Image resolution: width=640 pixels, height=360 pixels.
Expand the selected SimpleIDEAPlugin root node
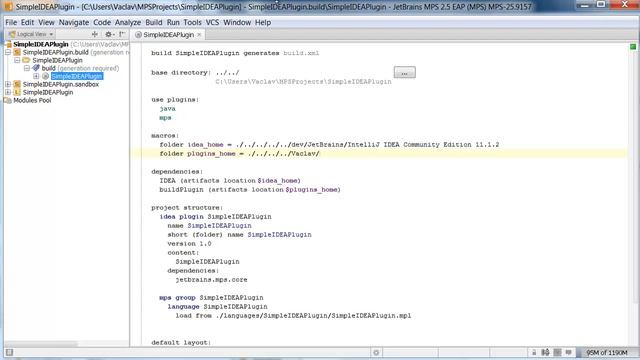click(x=36, y=76)
